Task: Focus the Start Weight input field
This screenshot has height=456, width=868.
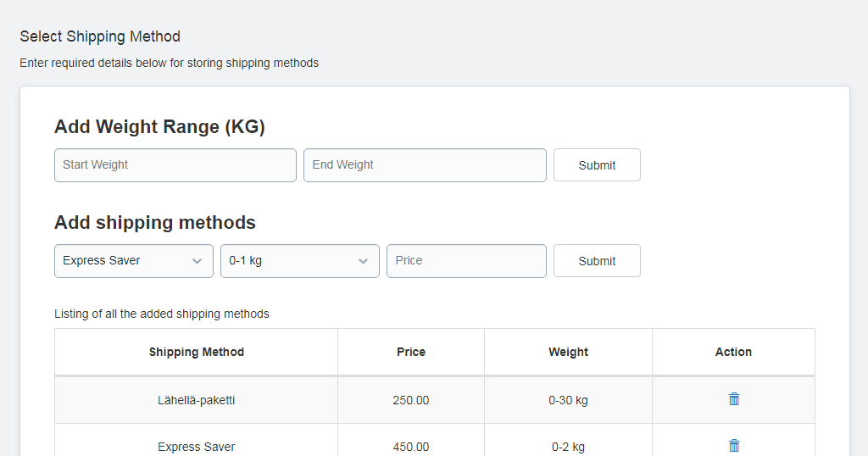Action: [x=175, y=165]
